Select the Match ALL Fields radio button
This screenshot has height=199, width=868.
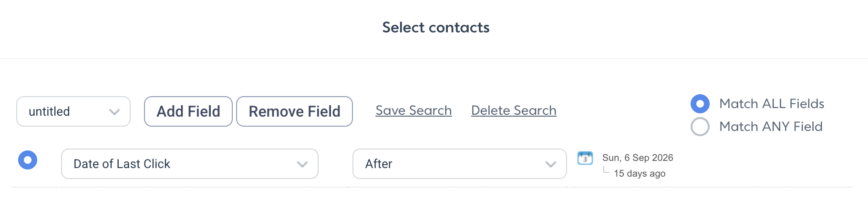[700, 104]
